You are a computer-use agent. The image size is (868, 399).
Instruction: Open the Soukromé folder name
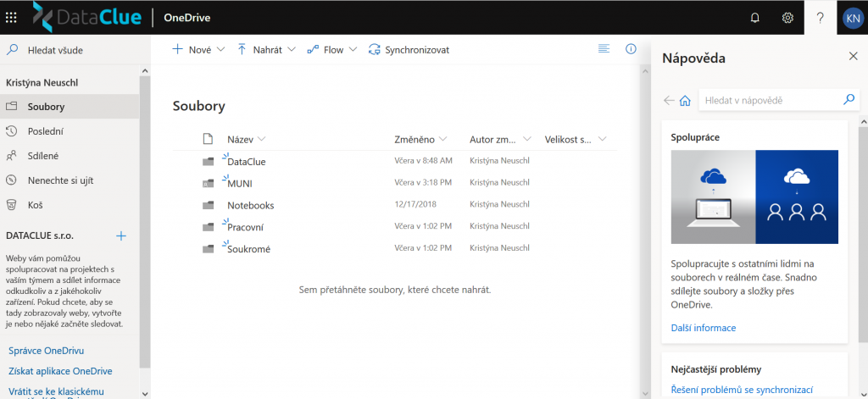click(248, 250)
